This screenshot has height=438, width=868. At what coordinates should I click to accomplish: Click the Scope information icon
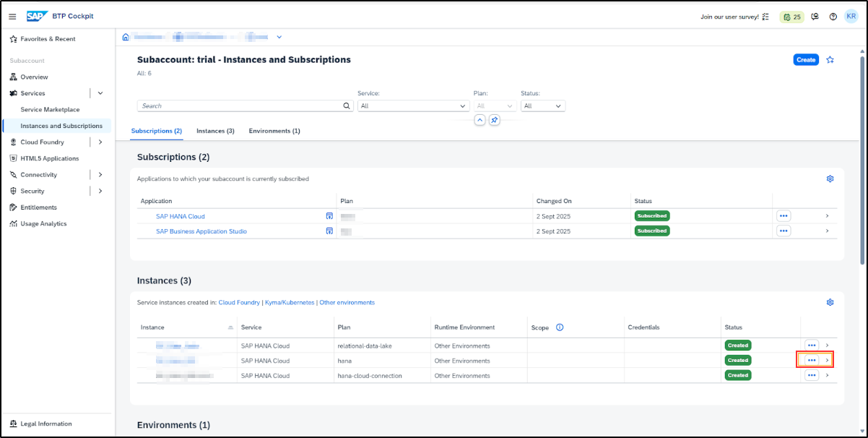point(560,327)
